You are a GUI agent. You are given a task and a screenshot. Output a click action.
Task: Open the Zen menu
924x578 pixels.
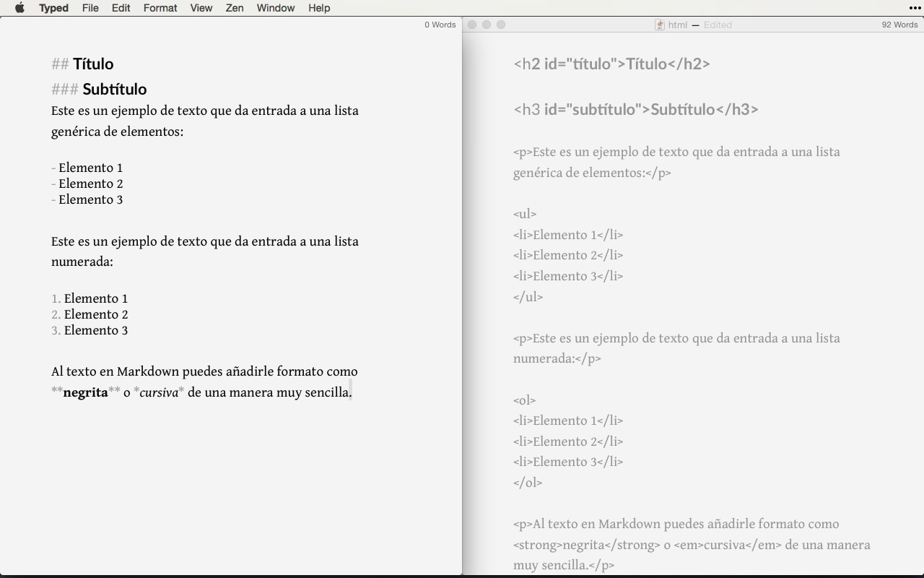coord(234,8)
